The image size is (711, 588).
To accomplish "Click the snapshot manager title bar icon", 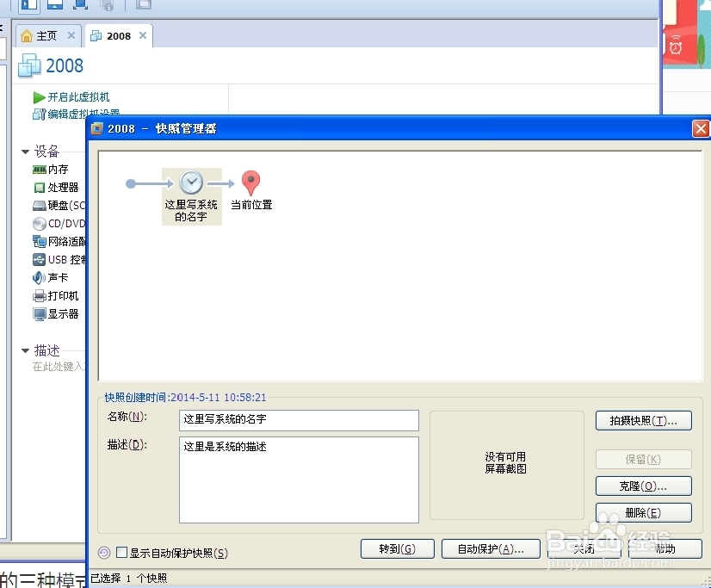I will [97, 129].
